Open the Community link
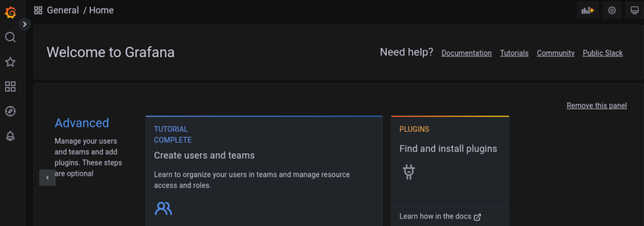This screenshot has height=226, width=644. coord(556,53)
